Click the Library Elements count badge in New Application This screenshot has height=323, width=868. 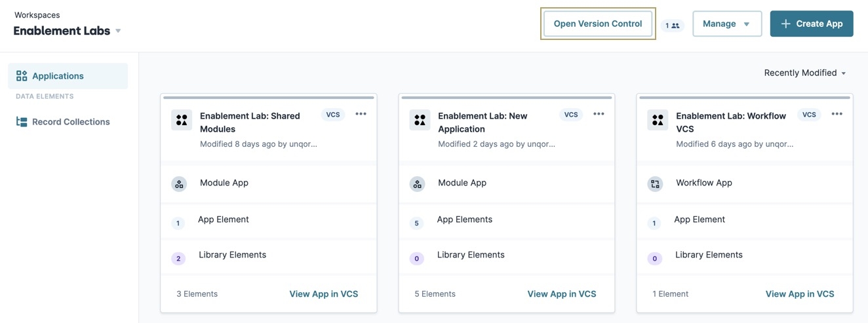pos(416,259)
